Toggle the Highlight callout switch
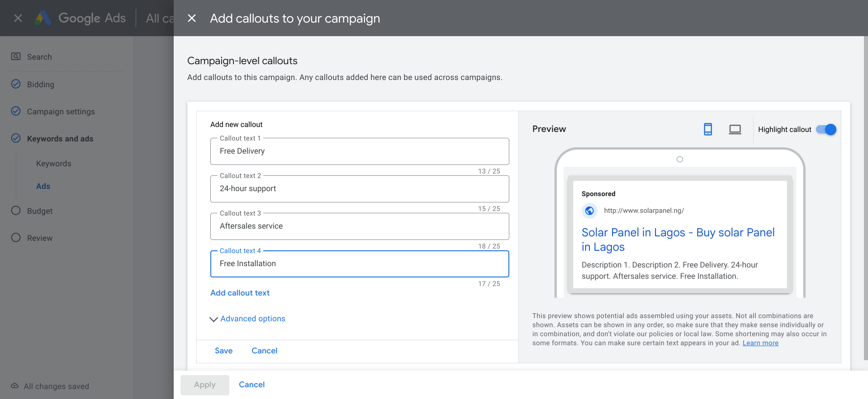Image resolution: width=868 pixels, height=399 pixels. point(826,129)
